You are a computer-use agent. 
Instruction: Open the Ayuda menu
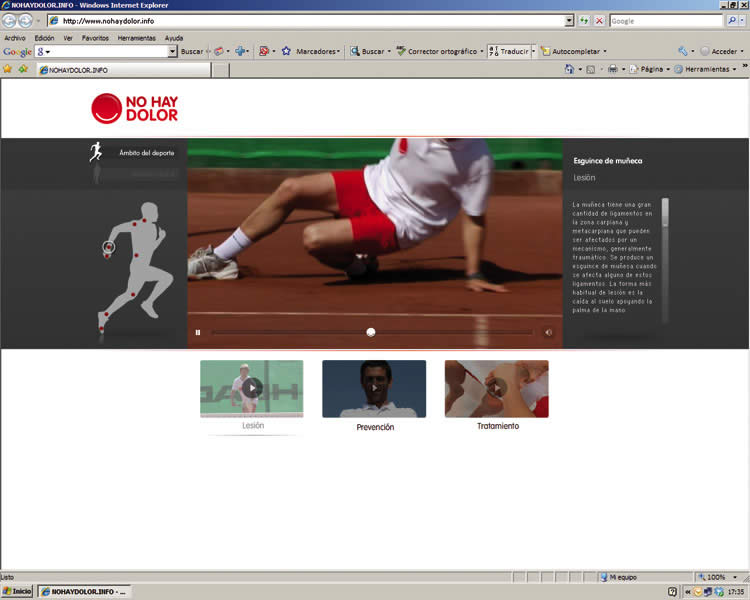pyautogui.click(x=174, y=38)
